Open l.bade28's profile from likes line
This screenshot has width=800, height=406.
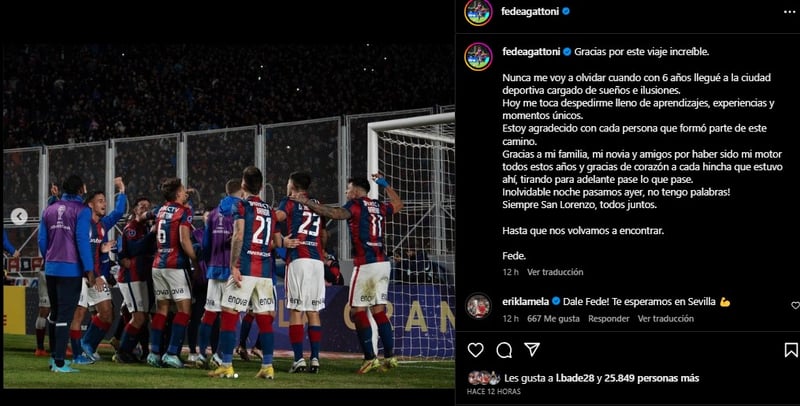pyautogui.click(x=573, y=378)
